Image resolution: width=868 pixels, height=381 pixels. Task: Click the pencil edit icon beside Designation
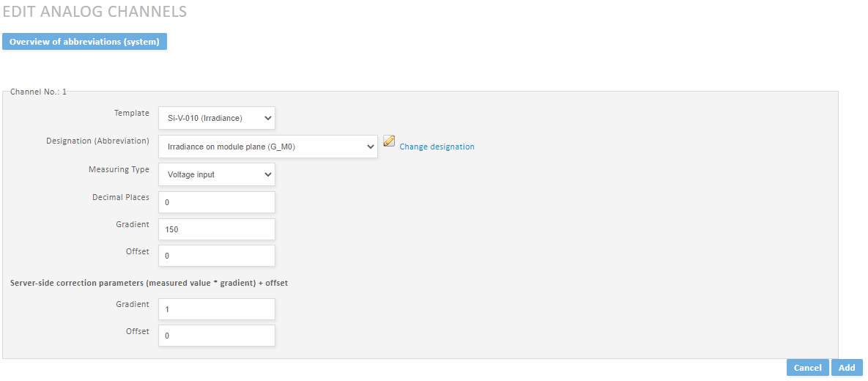click(389, 141)
